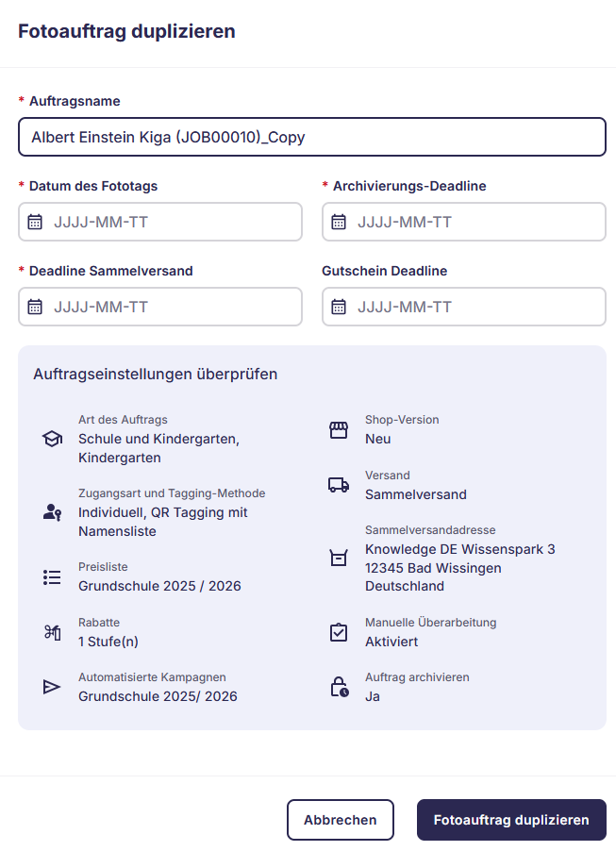Click the clipboard icon beside Manuelle Überarbeitung

pos(338,632)
